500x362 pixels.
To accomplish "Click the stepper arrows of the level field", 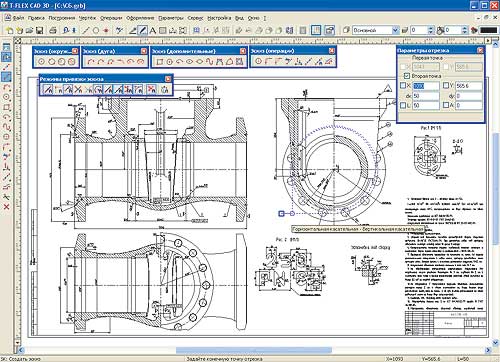I will point(431,30).
